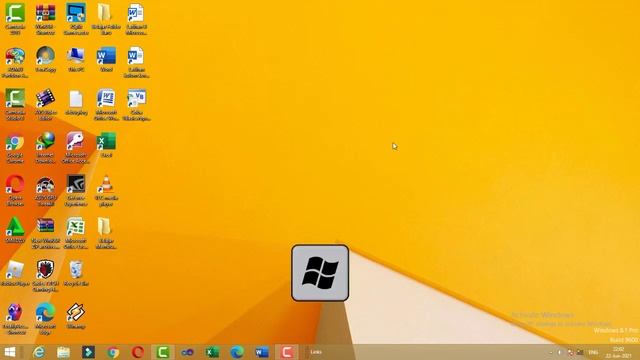Open the Word document in the top-right desktop column

click(x=136, y=18)
